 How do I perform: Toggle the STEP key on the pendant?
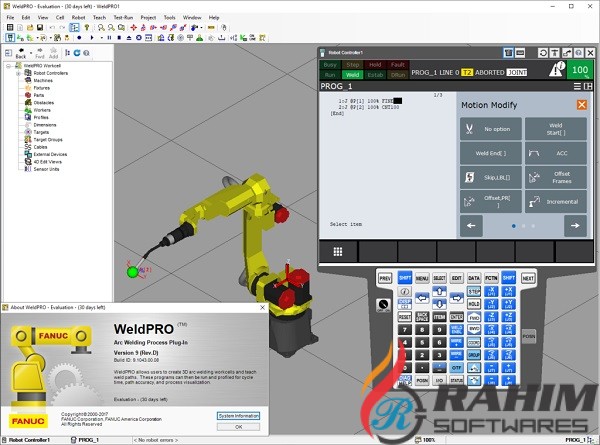coord(474,292)
